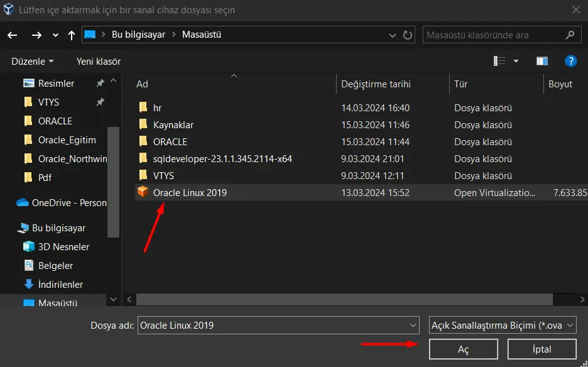The height and width of the screenshot is (367, 588).
Task: Sort files by Değiştirme tarihi column
Action: (376, 84)
